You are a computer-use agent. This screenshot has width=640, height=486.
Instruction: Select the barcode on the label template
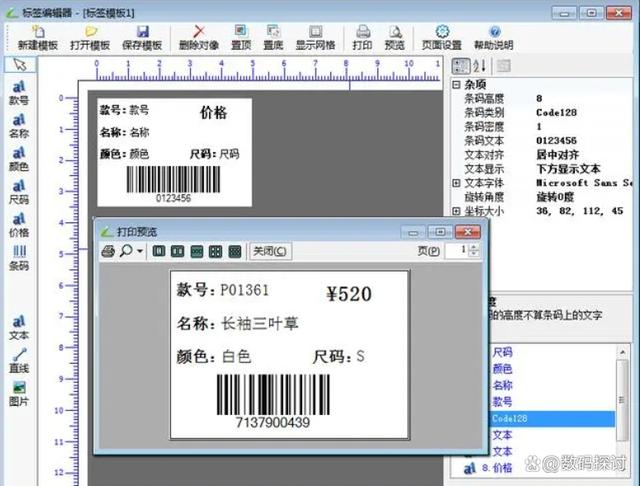(173, 184)
